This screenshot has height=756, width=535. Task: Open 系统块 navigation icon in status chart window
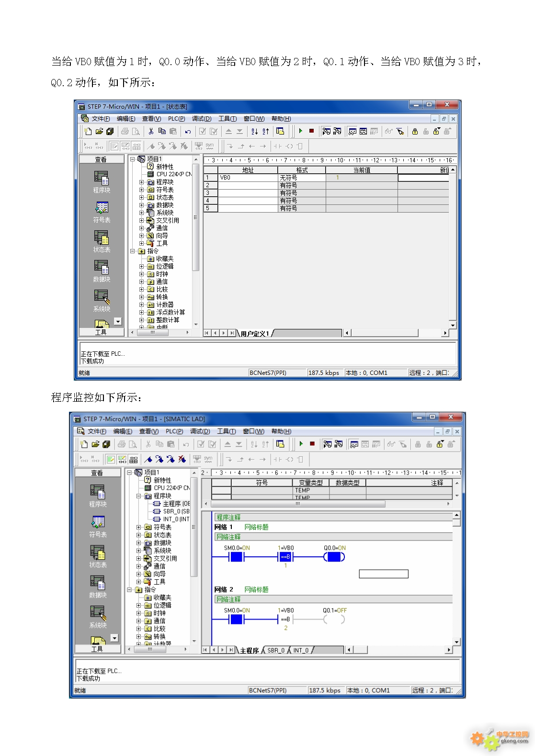pyautogui.click(x=102, y=301)
